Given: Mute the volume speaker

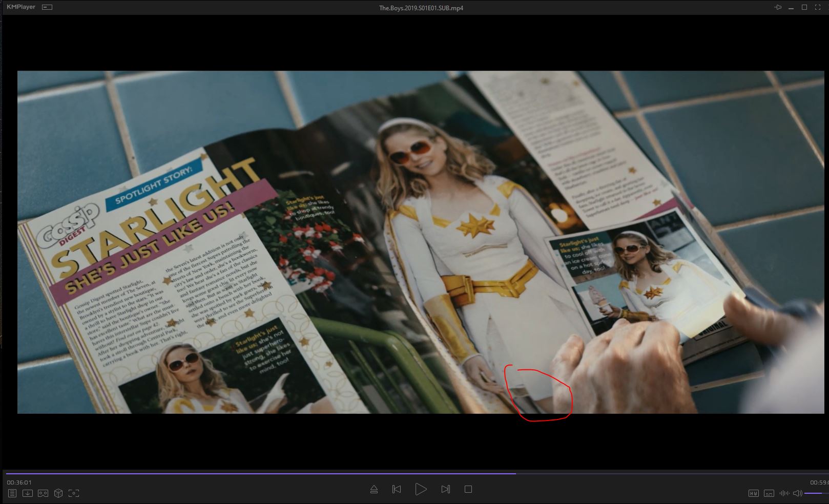Looking at the screenshot, I should click(x=797, y=493).
